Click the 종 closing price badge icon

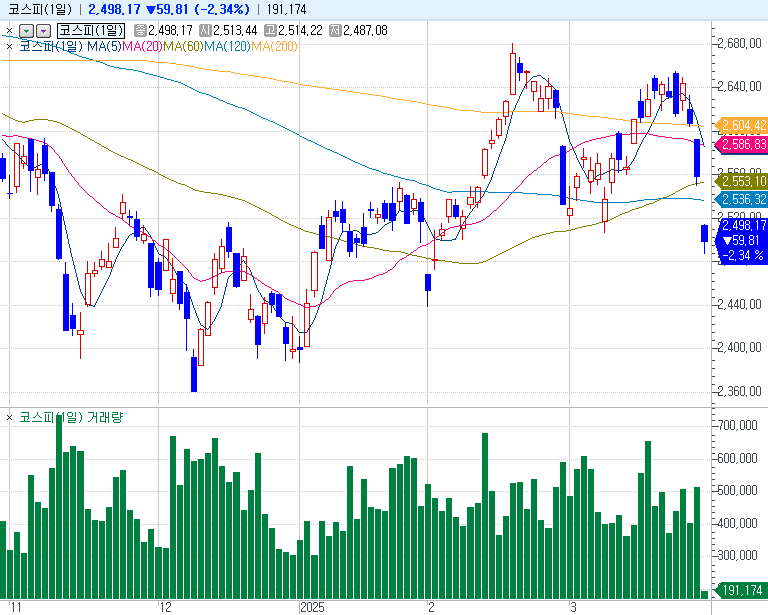(x=139, y=31)
